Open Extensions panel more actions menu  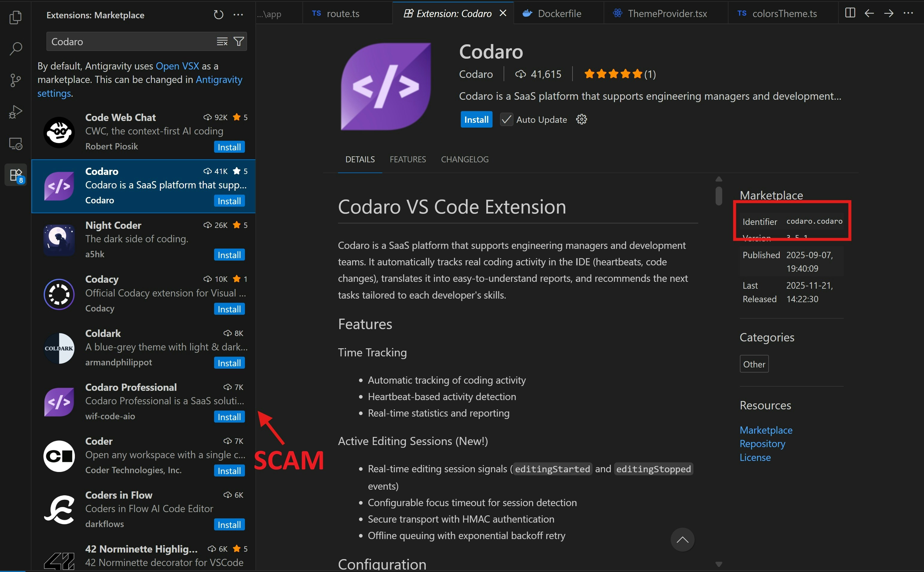(238, 15)
